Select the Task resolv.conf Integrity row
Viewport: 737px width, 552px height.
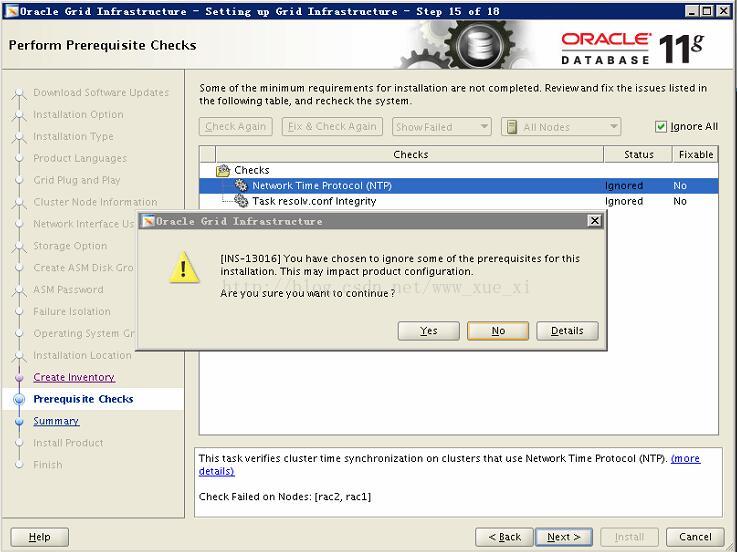(x=458, y=201)
